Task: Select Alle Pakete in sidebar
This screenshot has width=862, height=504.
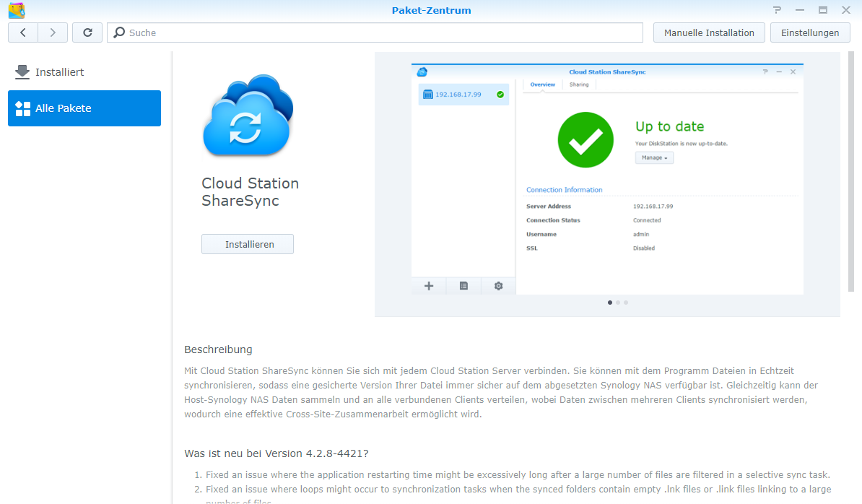Action: coord(84,108)
